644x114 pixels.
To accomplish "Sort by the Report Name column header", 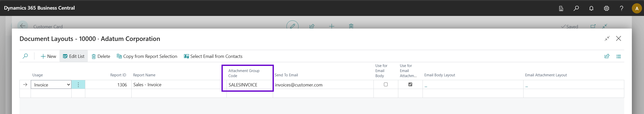I will (x=144, y=75).
